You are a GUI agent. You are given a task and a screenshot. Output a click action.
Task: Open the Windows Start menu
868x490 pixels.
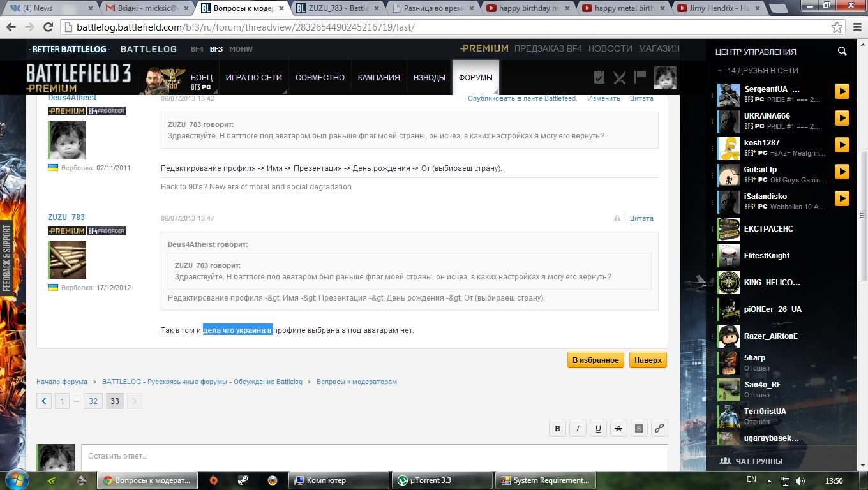pos(17,480)
